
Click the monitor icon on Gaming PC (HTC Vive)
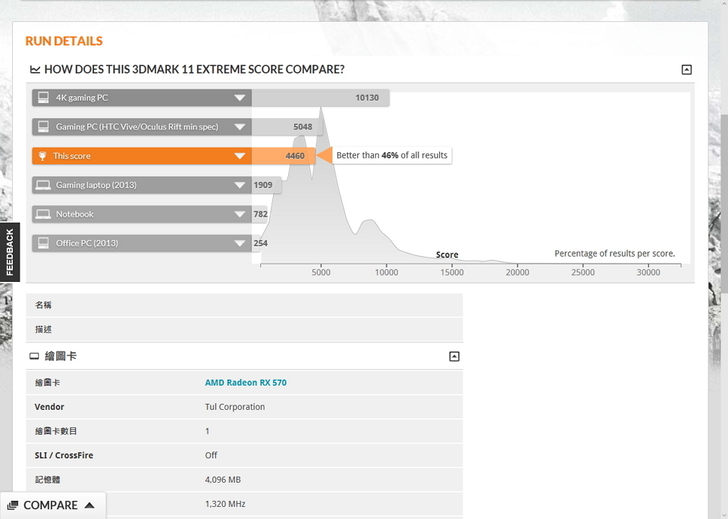42,127
